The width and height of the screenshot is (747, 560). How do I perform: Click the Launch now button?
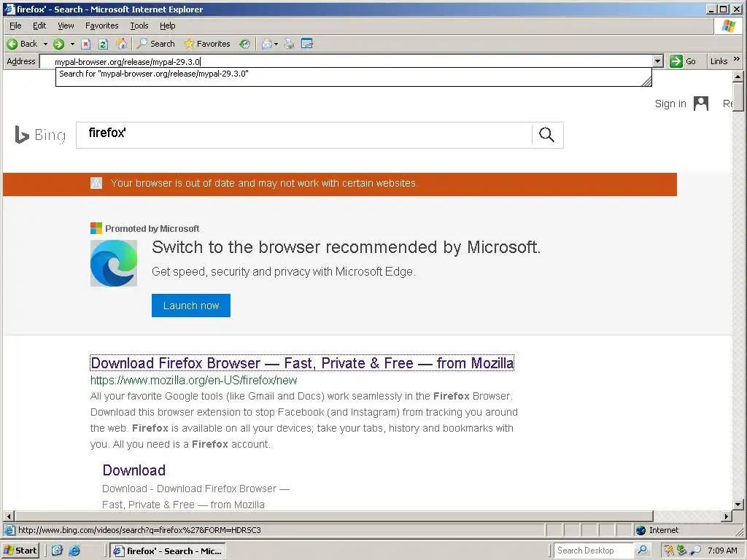click(x=191, y=306)
